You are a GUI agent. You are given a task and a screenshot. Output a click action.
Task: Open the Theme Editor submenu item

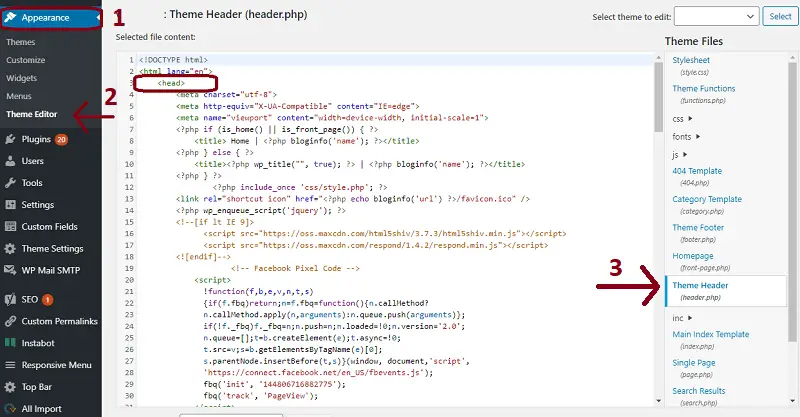[32, 114]
